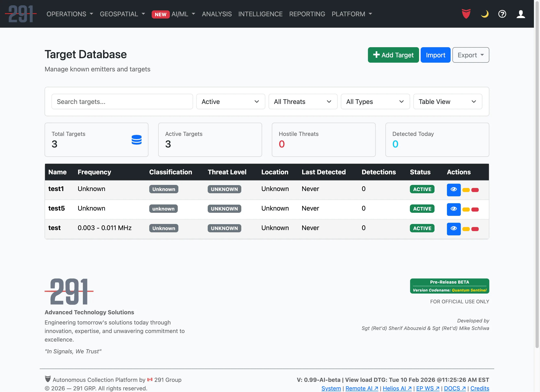Screen dimensions: 540x392
Task: View details of target test1 with the eye icon
Action: coord(454,190)
